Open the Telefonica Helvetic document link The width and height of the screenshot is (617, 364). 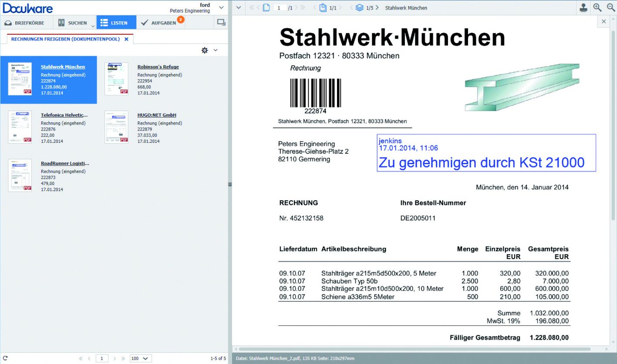[64, 115]
